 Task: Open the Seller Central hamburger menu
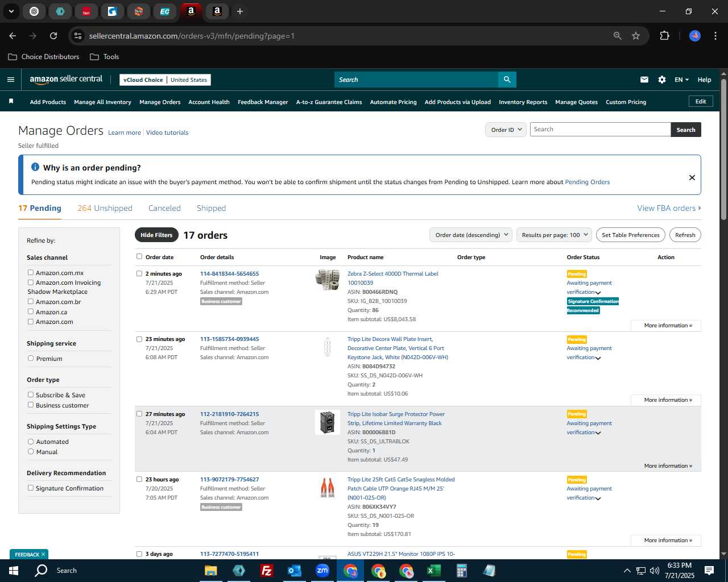(x=10, y=80)
